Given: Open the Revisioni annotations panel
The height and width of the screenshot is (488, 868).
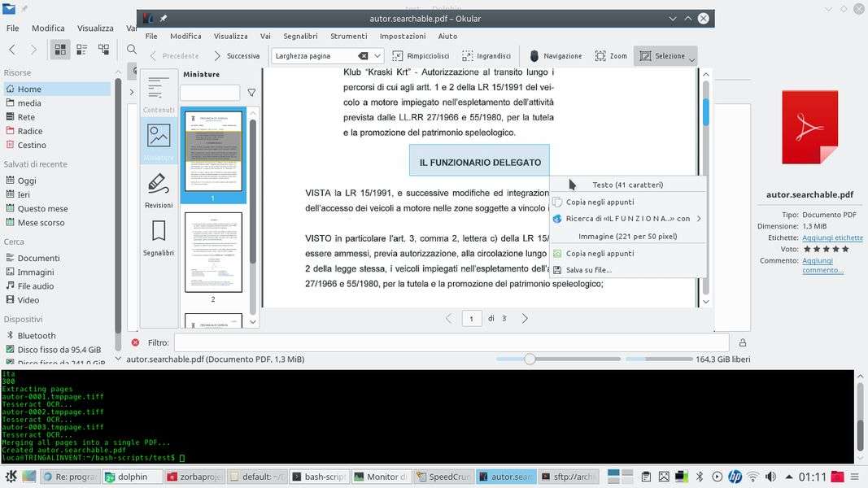Looking at the screenshot, I should coord(159,190).
